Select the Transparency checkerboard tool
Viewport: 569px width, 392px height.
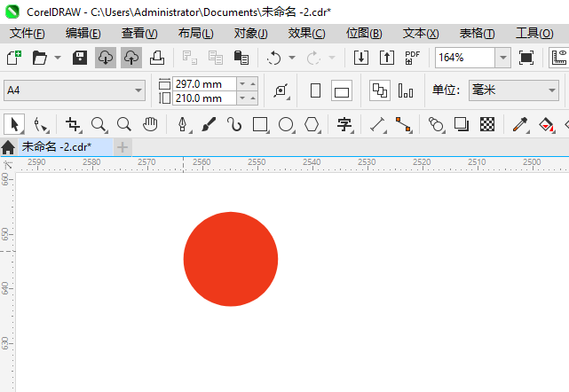click(x=487, y=125)
